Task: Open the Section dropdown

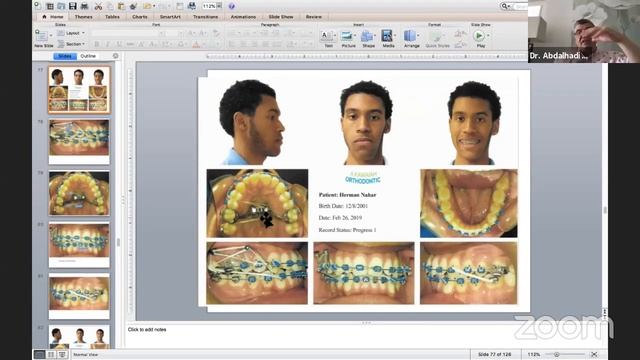Action: click(71, 44)
